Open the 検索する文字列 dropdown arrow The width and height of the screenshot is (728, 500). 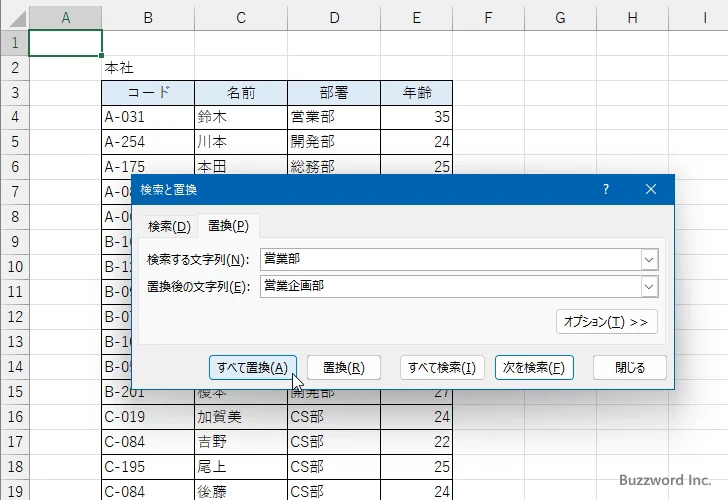pos(649,260)
